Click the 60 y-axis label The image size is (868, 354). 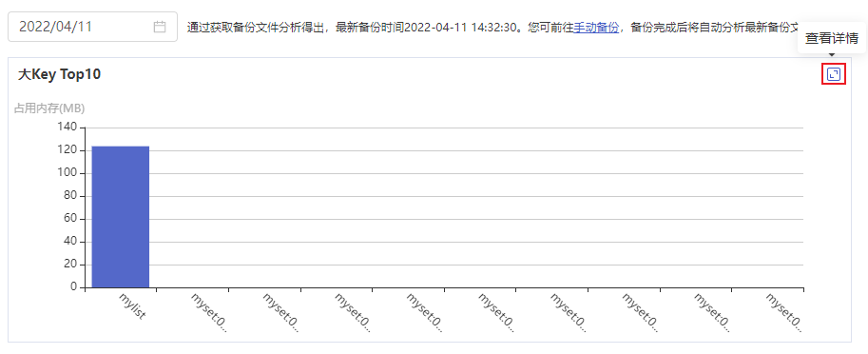tap(71, 219)
